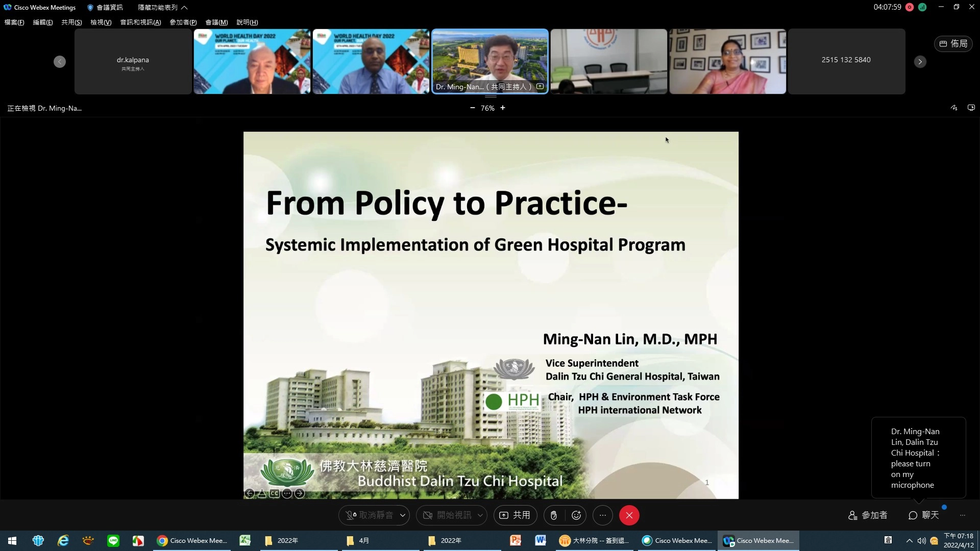
Task: Leave meeting with the red X button
Action: coord(629,515)
